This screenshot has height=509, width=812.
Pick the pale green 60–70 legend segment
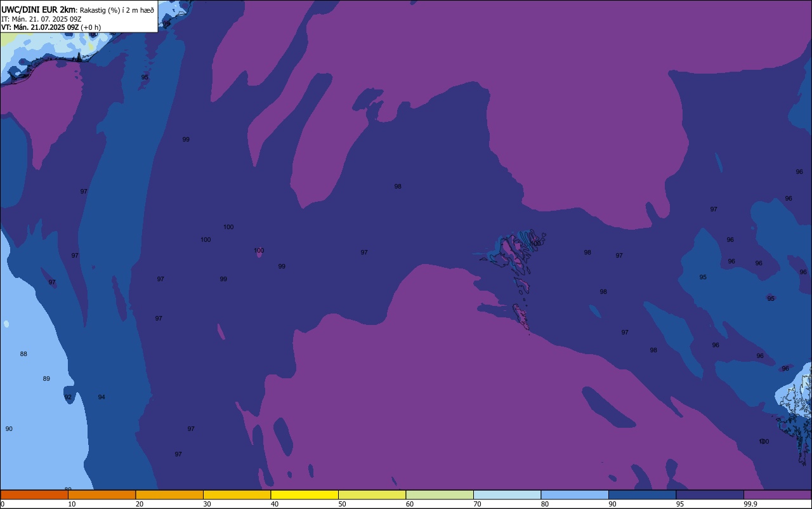[440, 494]
